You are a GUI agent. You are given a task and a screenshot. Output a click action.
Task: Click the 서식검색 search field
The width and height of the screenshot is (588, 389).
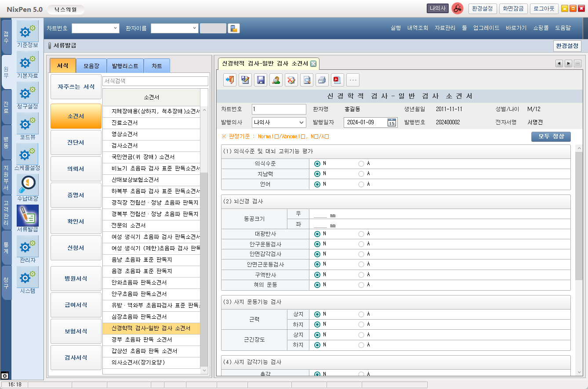[x=155, y=81]
